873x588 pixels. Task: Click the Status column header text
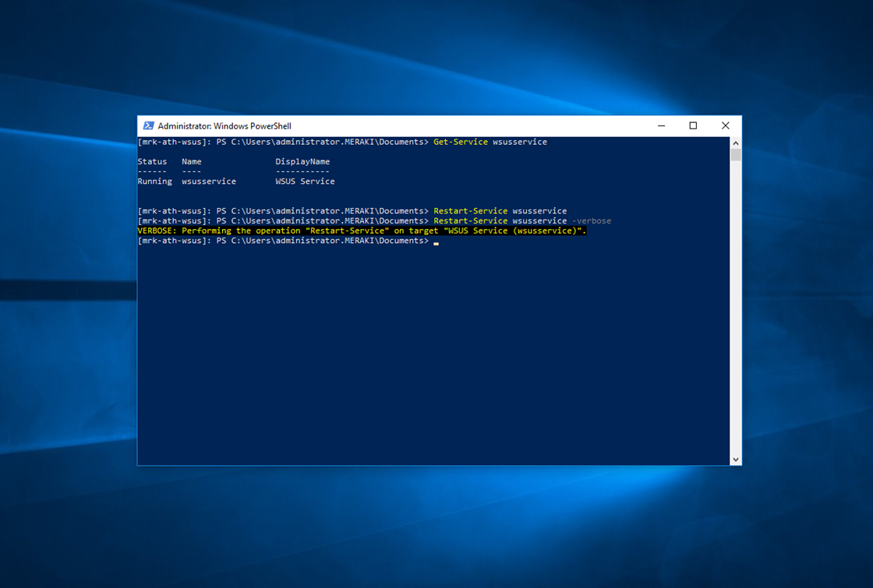152,161
